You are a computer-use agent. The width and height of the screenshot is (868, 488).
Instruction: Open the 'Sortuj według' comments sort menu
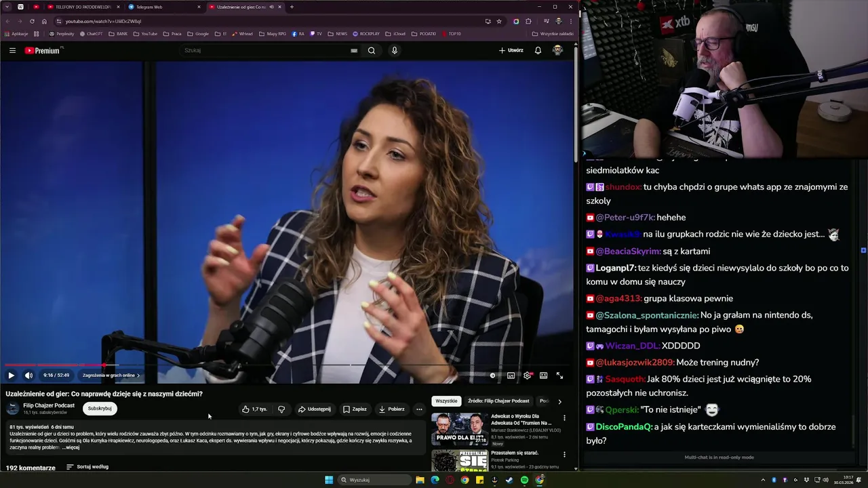pos(87,466)
